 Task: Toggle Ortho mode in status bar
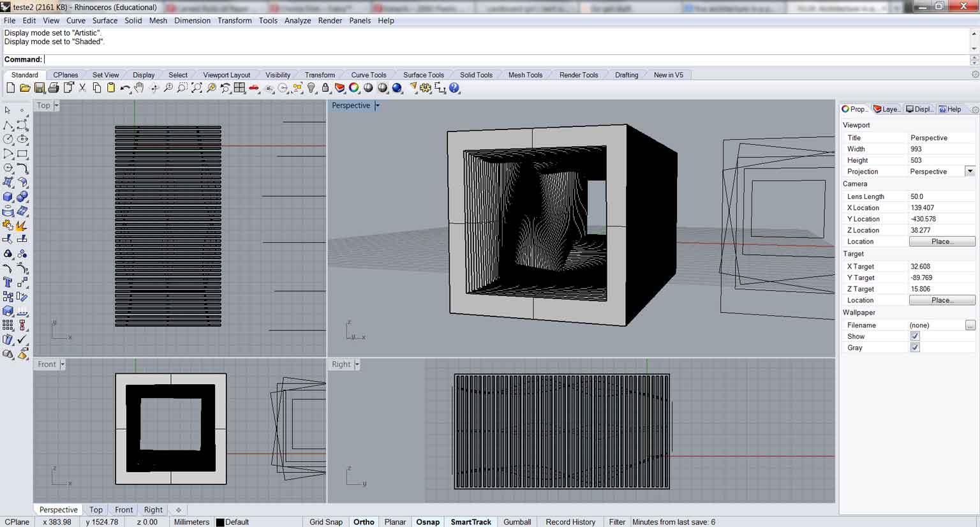364,522
